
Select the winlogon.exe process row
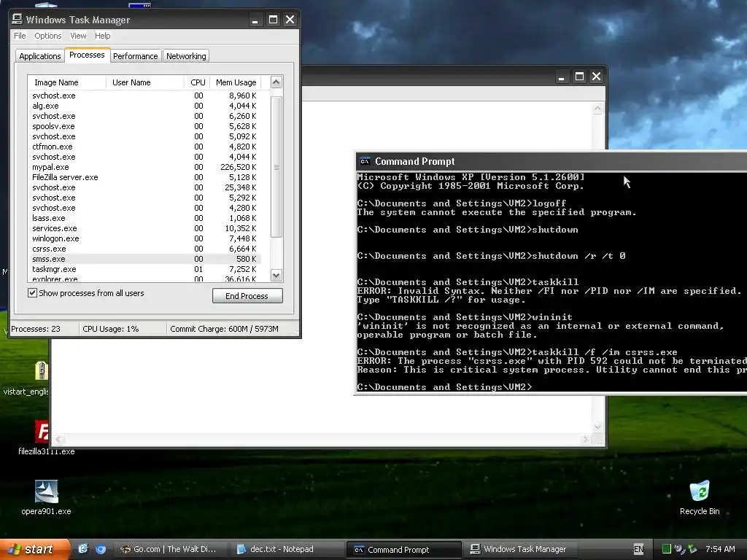pos(144,238)
